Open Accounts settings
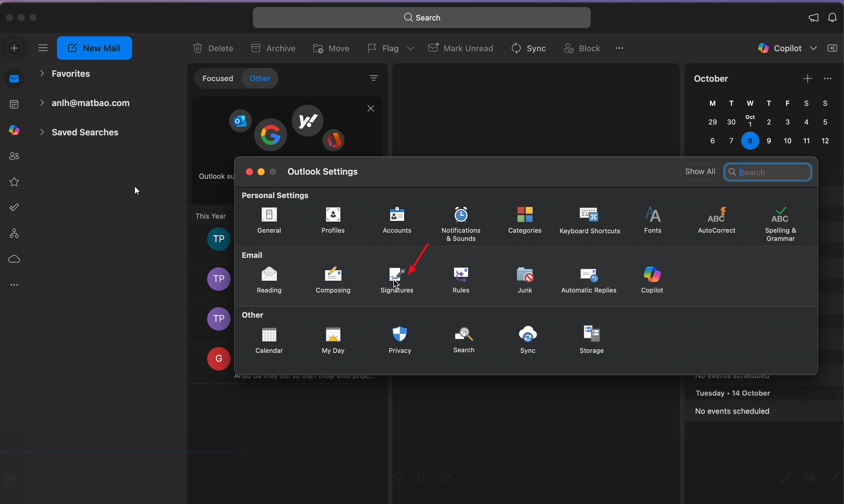 click(x=397, y=220)
